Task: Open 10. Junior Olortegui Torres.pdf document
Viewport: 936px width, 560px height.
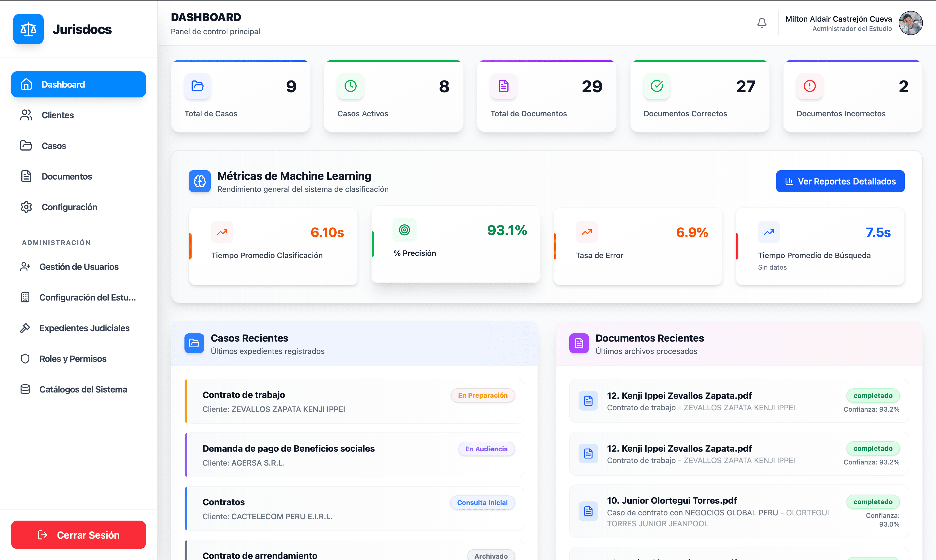Action: [x=739, y=511]
